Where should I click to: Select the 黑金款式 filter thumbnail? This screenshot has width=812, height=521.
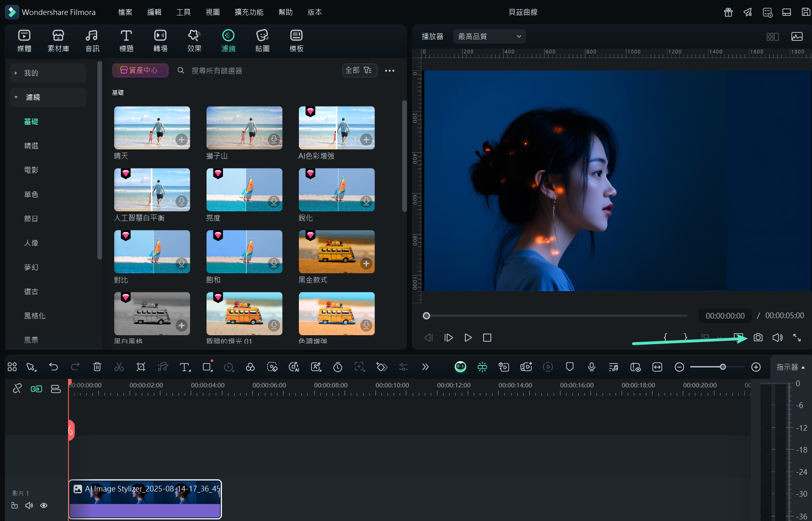point(337,252)
